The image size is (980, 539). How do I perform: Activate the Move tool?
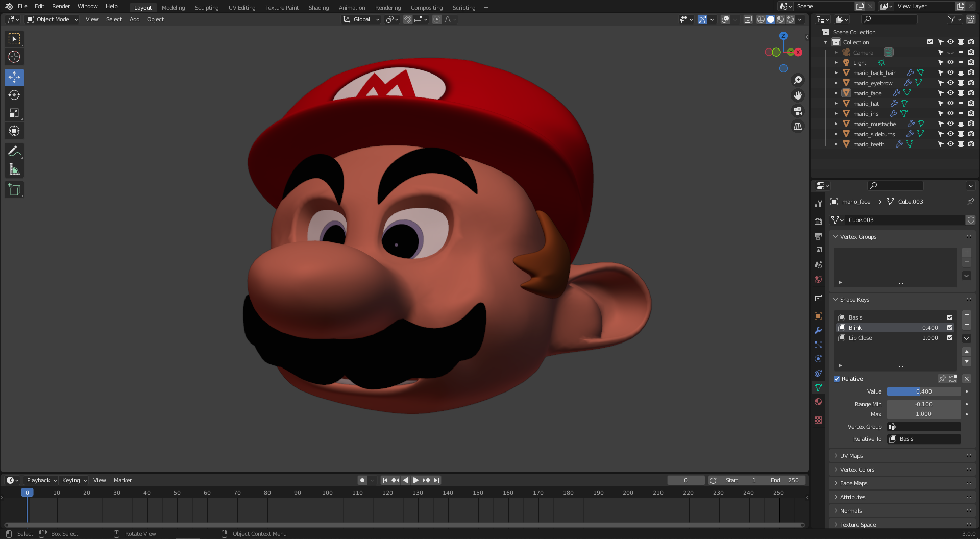click(x=14, y=77)
